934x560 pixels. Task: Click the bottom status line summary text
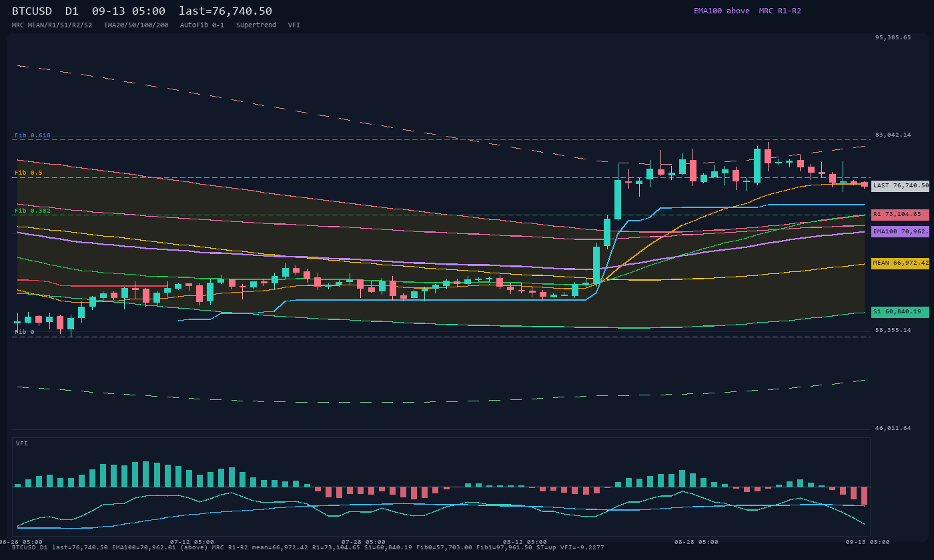click(308, 547)
